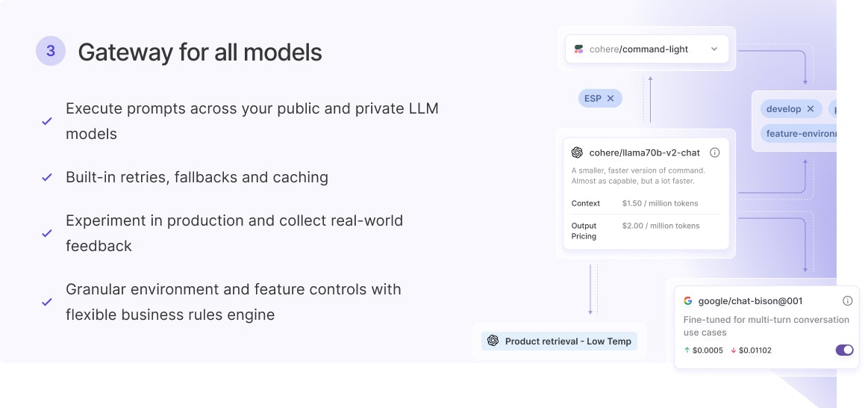The image size is (868, 408).
Task: Click the Cohere logo icon in model selector
Action: pyautogui.click(x=578, y=49)
